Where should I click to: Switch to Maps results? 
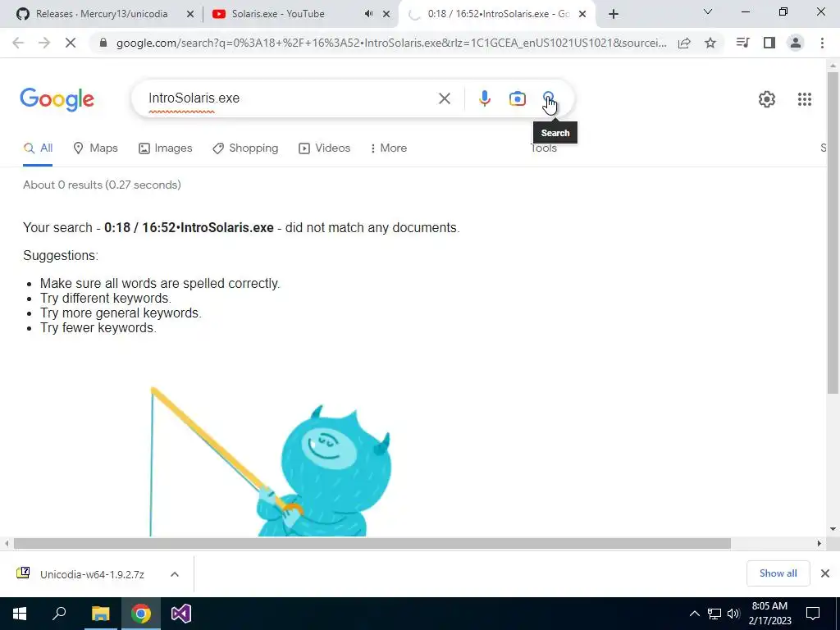[x=95, y=148]
